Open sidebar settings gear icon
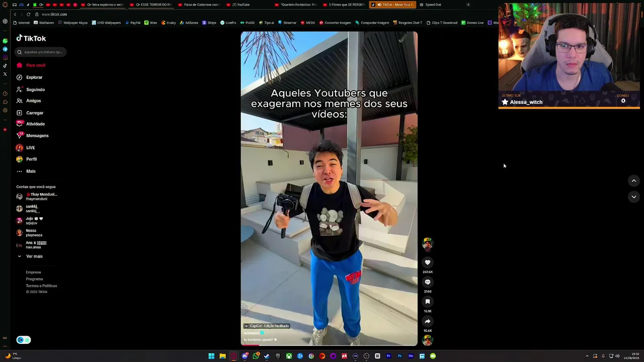Viewport: 644px width, 362px height. point(5,110)
